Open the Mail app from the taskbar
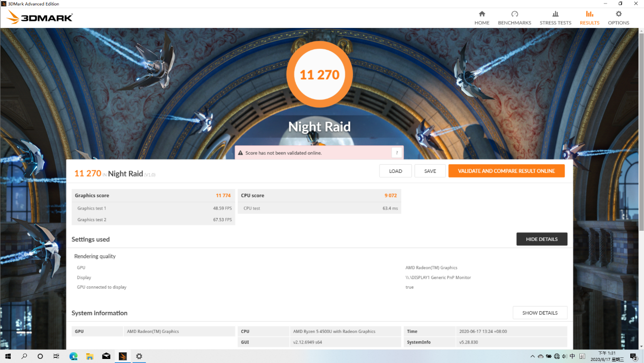 [x=106, y=356]
